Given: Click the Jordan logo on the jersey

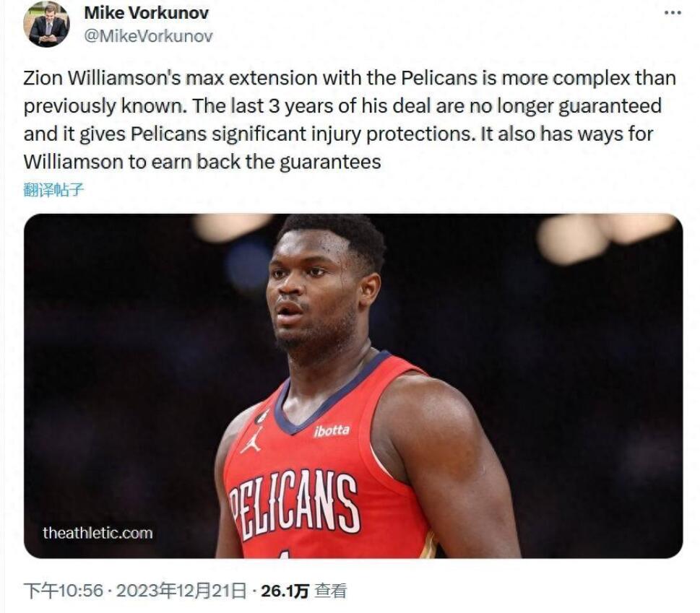Looking at the screenshot, I should click(x=251, y=440).
